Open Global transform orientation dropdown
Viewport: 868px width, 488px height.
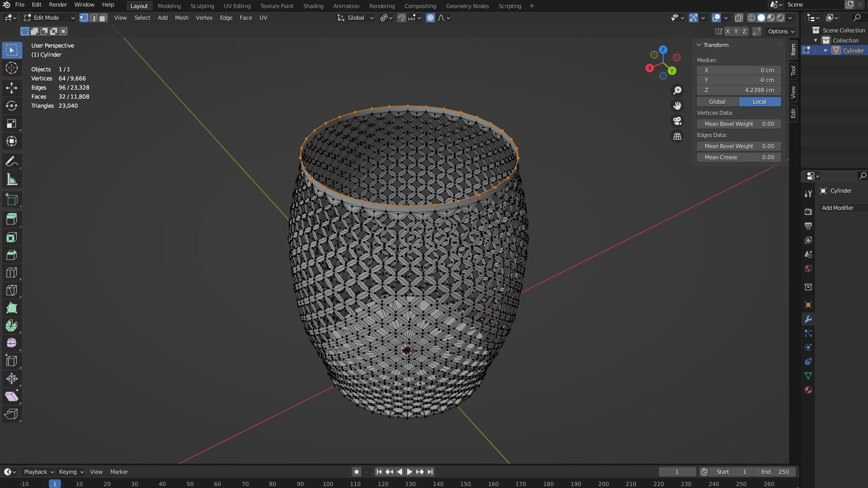pyautogui.click(x=356, y=18)
